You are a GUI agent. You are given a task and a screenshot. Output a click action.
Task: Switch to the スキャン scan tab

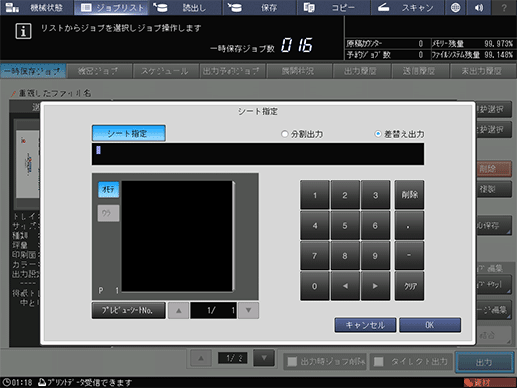pos(407,7)
